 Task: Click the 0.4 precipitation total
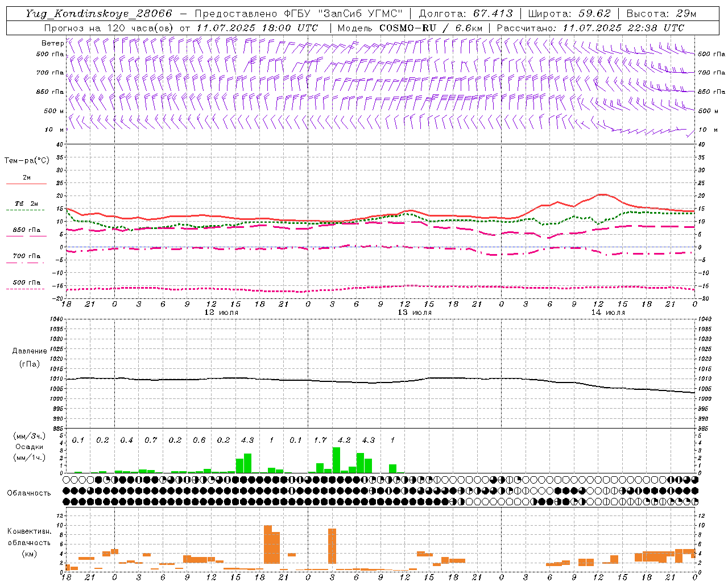coord(126,440)
